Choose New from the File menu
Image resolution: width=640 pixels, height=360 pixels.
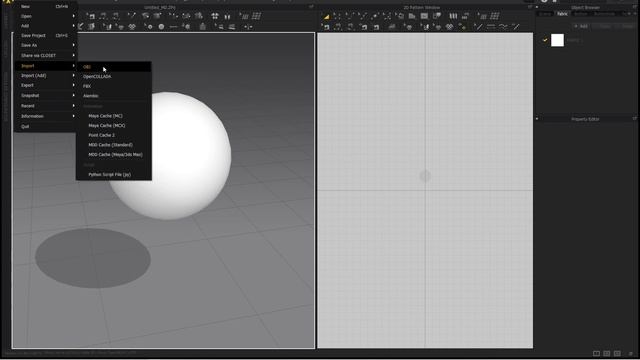pos(45,7)
